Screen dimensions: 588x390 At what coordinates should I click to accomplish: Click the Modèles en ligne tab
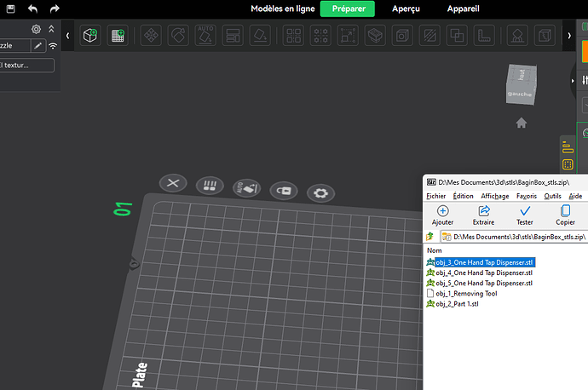pyautogui.click(x=280, y=9)
